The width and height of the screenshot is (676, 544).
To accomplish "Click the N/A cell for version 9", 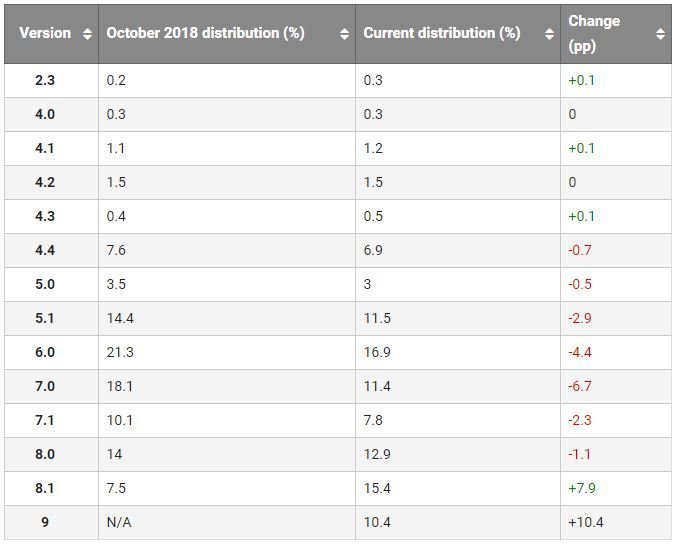I will 119,522.
